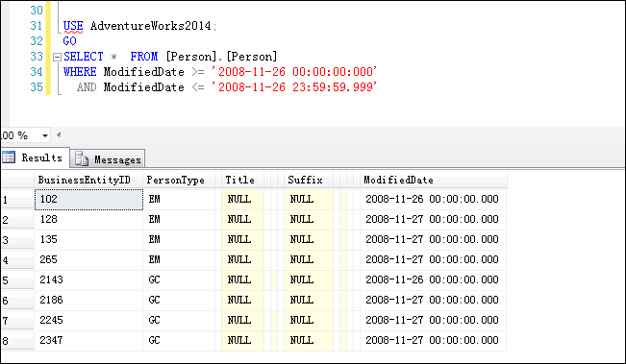Select the Suffix column header
The width and height of the screenshot is (626, 364).
(x=309, y=181)
